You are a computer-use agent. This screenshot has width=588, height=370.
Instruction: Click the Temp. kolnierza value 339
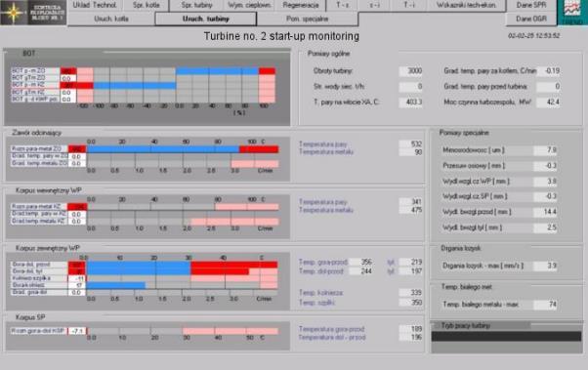coord(411,293)
